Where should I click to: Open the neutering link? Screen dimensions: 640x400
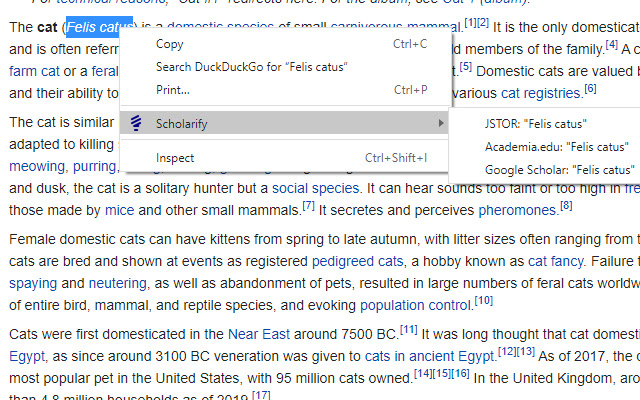(118, 283)
